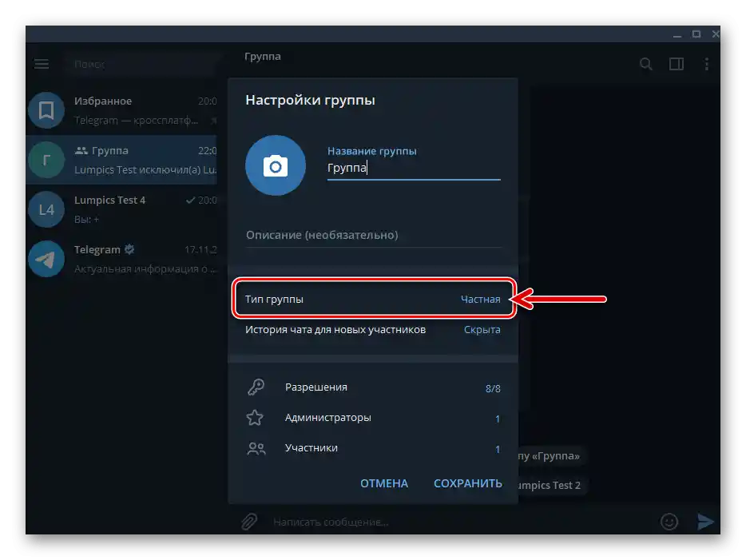Open Участники via the people icon
The width and height of the screenshot is (746, 560).
click(256, 448)
